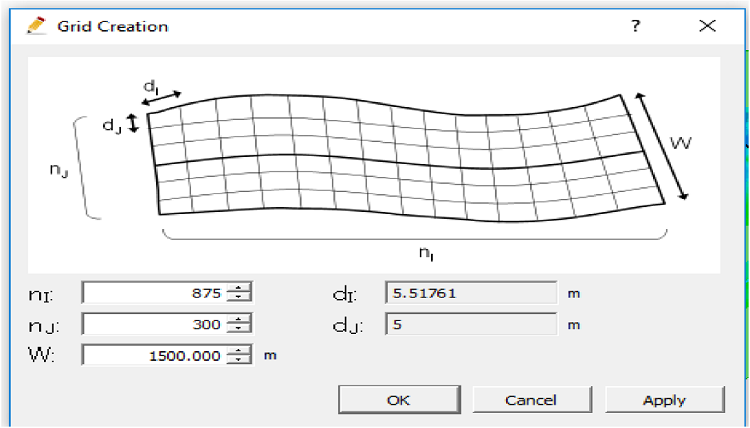Focus the nJ field showing 300

tap(155, 324)
